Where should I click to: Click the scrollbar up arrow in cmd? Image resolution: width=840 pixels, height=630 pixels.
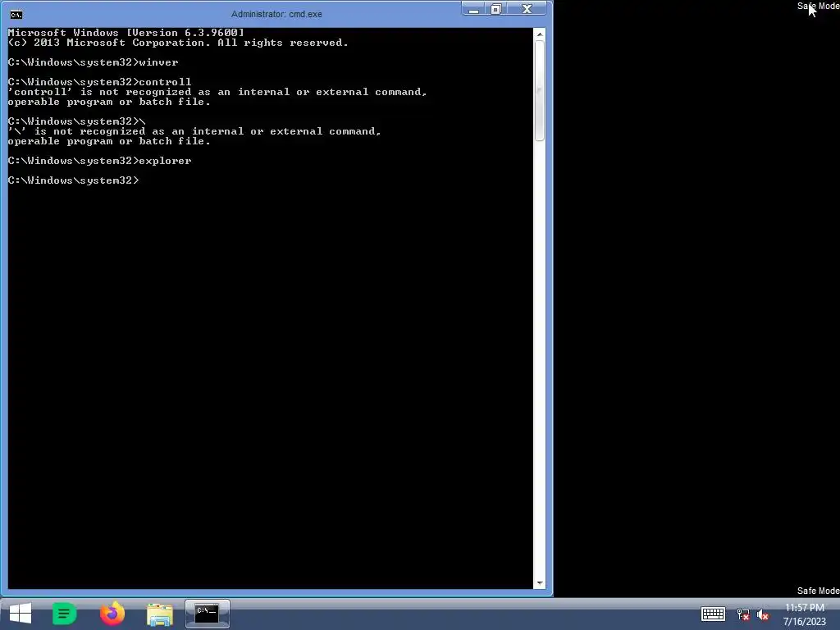[x=540, y=34]
